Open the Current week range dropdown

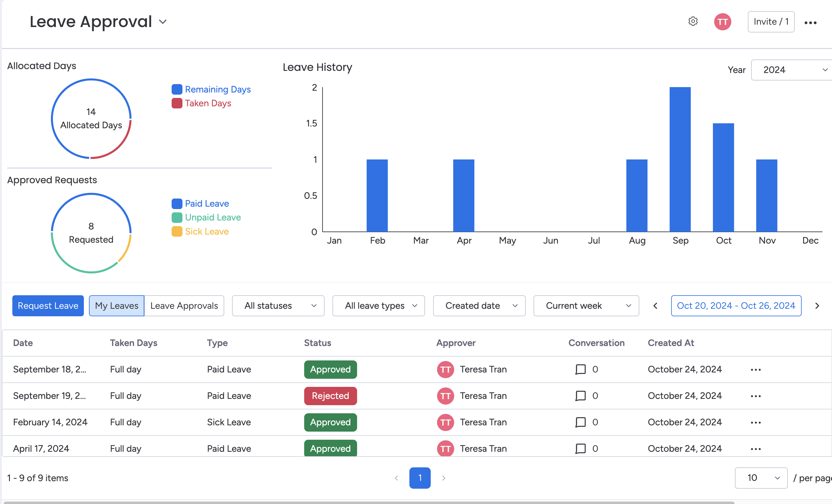point(586,306)
